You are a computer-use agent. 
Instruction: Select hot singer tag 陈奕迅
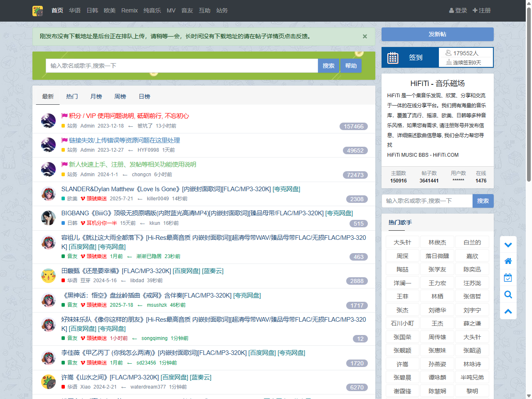[472, 269]
